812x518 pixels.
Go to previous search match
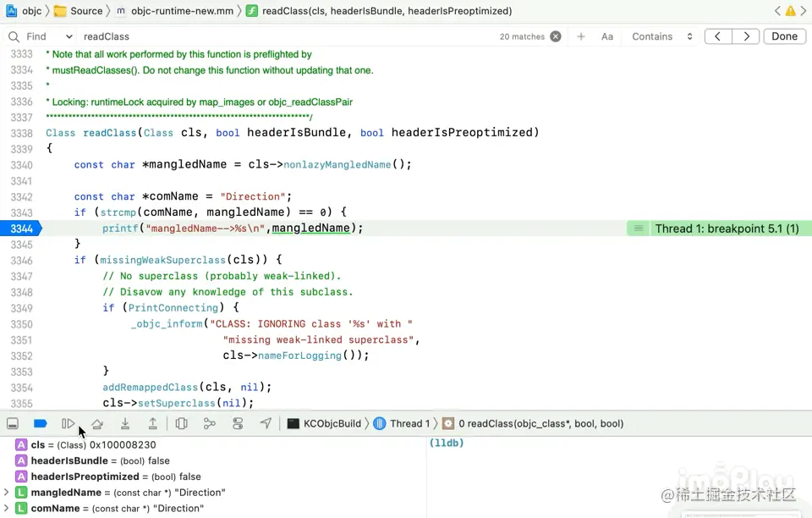(x=718, y=36)
